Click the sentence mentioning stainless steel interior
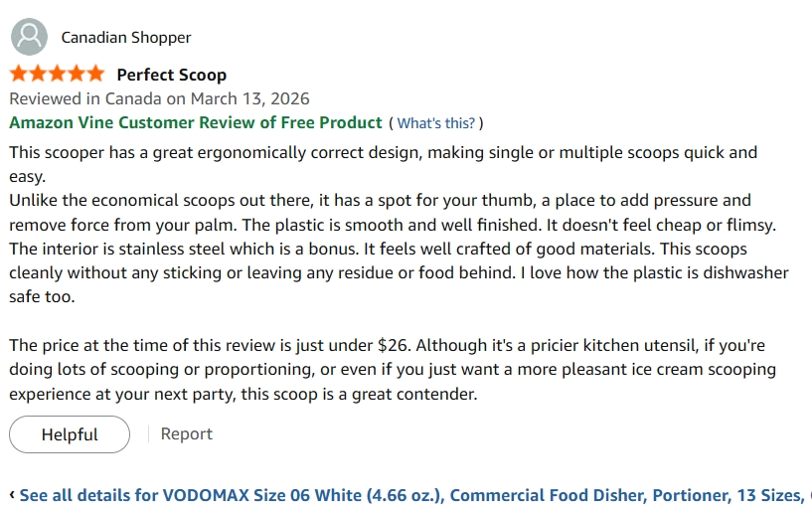Screen dimensions: 812x512 (x=184, y=249)
